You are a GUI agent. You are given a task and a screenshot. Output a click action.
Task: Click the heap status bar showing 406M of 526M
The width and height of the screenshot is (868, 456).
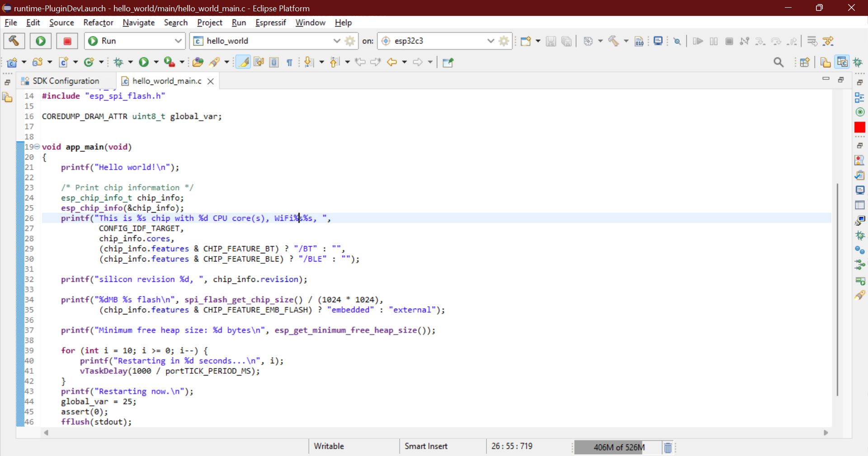(619, 447)
